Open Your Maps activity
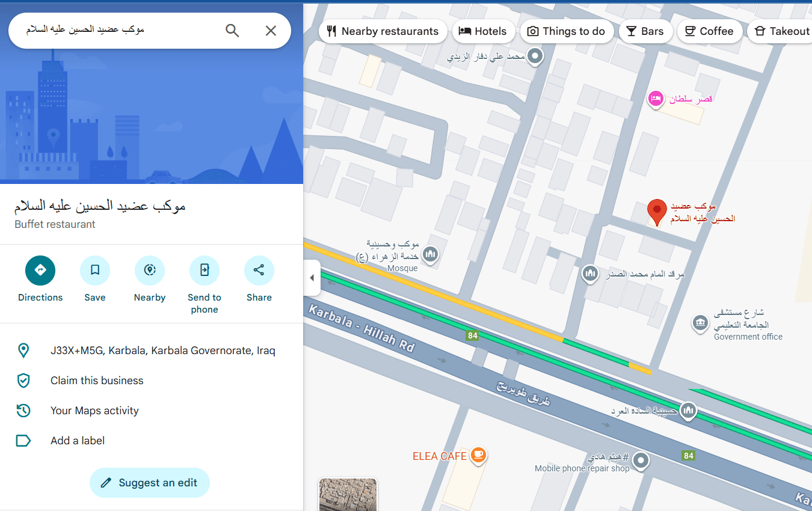812x511 pixels. (x=94, y=411)
